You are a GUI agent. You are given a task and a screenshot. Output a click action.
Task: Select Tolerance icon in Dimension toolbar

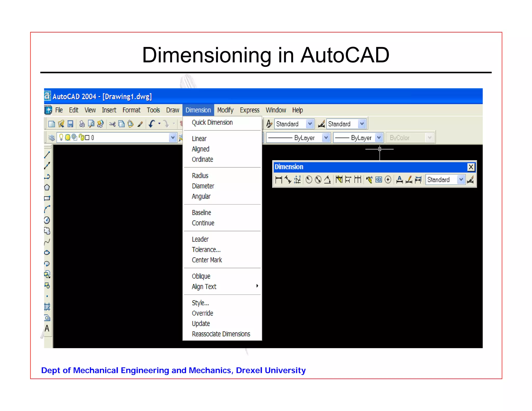coord(379,180)
